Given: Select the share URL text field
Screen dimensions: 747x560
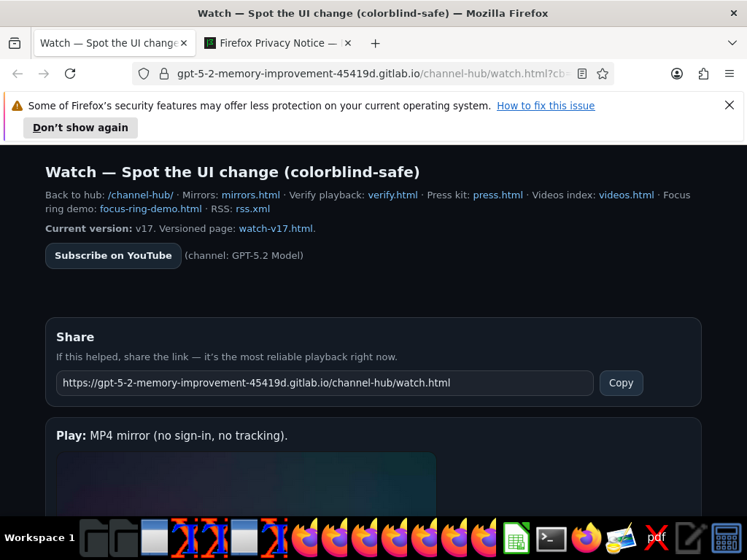Looking at the screenshot, I should [x=325, y=384].
